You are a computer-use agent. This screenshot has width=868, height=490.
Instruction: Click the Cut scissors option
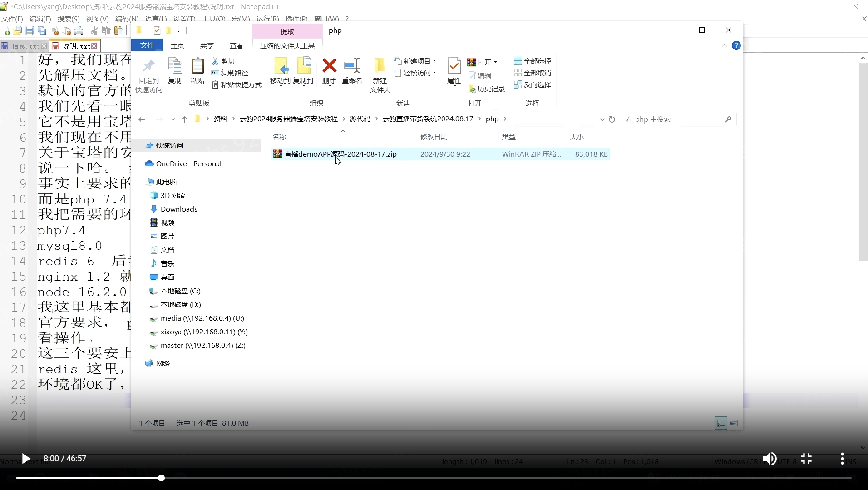tap(223, 61)
